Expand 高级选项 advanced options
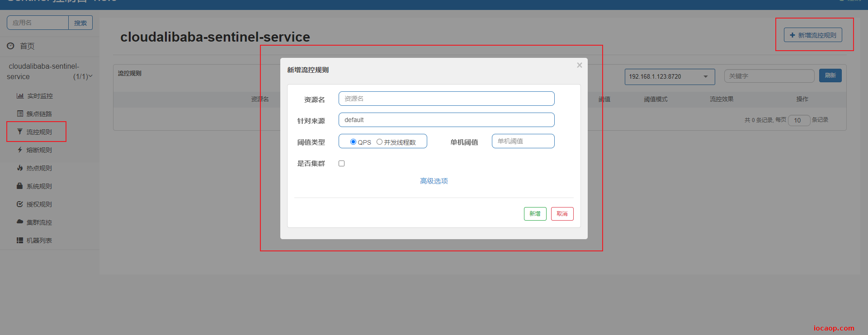Viewport: 868px width, 335px height. [x=434, y=181]
